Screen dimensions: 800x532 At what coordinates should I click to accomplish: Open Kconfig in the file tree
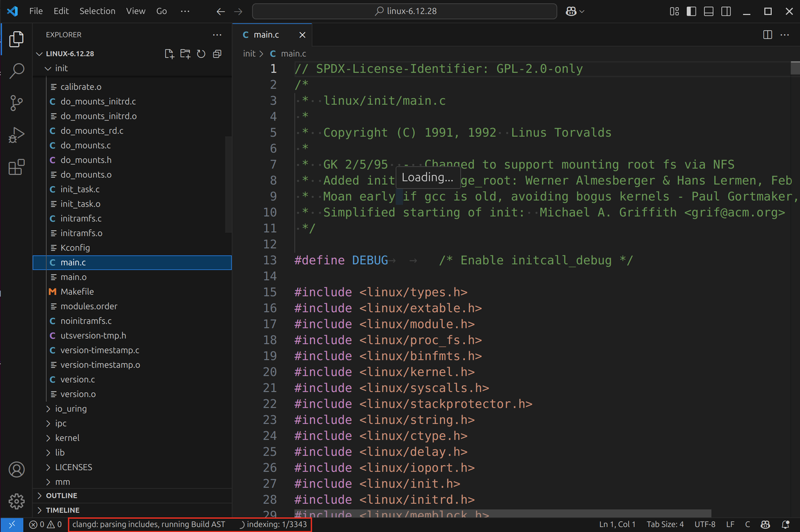pos(132,248)
